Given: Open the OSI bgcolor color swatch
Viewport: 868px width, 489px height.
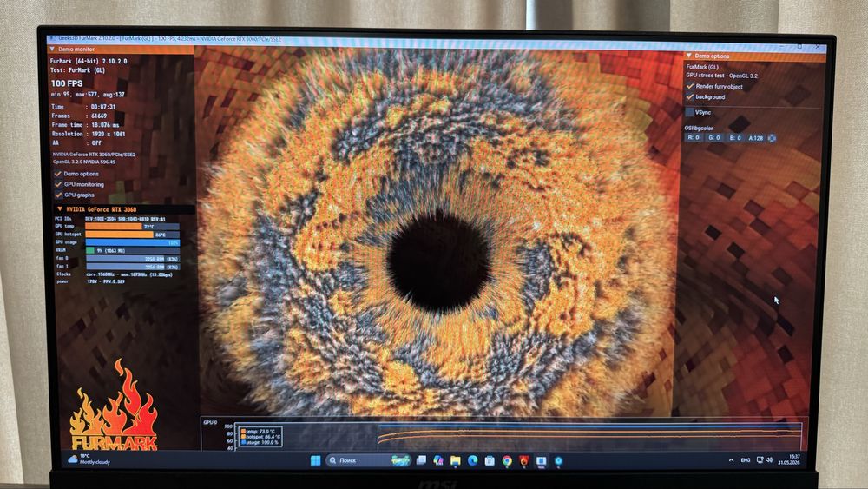Looking at the screenshot, I should click(x=773, y=138).
